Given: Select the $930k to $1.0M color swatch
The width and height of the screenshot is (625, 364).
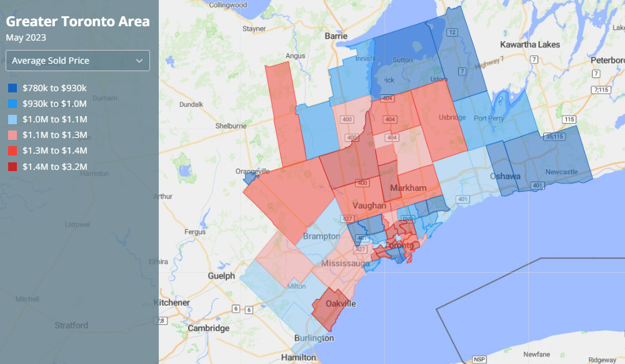Looking at the screenshot, I should point(12,104).
